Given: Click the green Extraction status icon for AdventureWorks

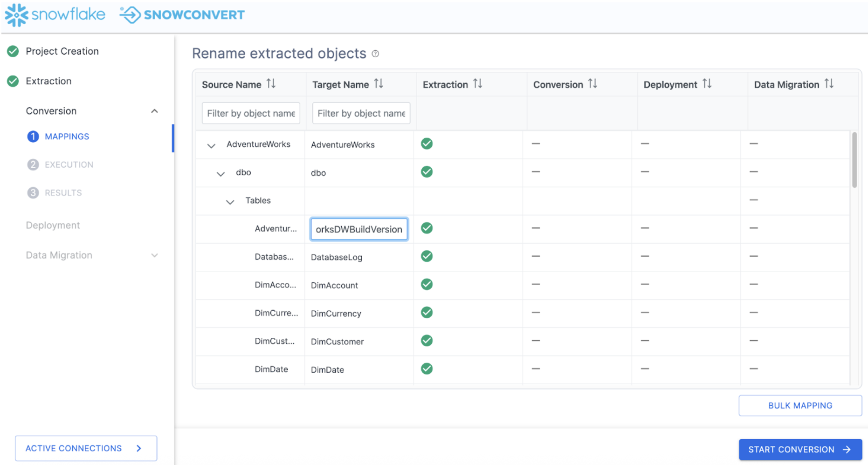Looking at the screenshot, I should click(426, 144).
